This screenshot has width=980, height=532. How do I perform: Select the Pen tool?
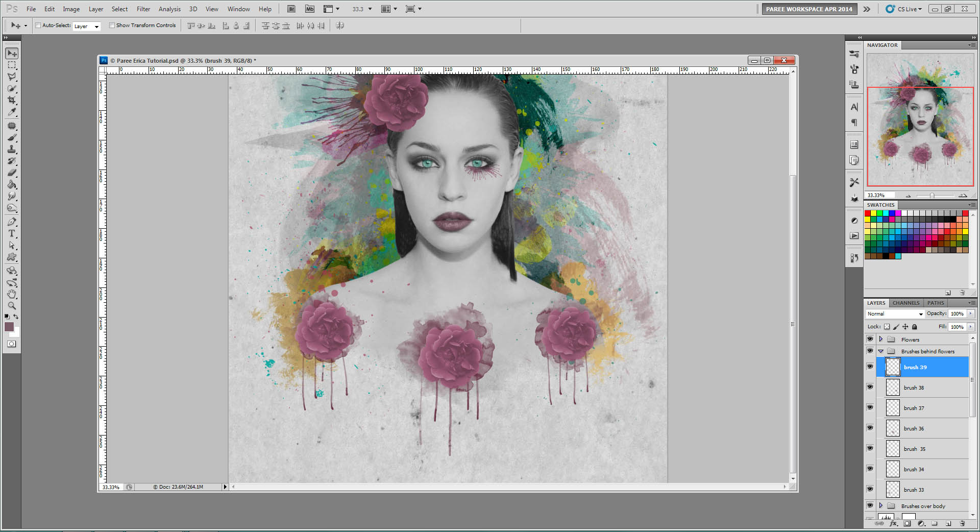click(x=12, y=222)
